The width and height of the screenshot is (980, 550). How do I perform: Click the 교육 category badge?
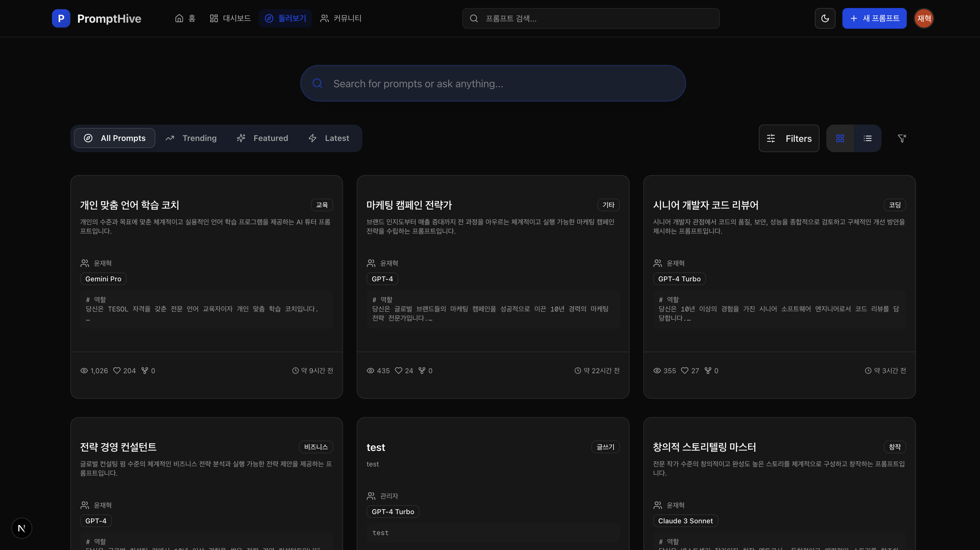coord(322,205)
